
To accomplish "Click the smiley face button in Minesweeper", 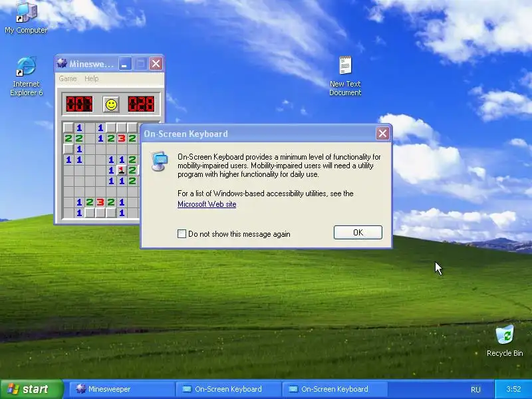I will click(x=111, y=104).
